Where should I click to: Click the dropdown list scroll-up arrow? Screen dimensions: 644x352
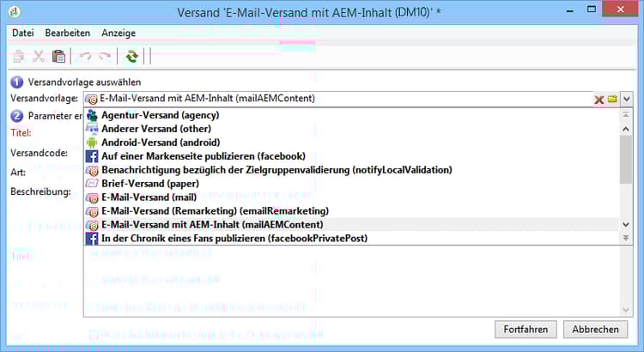626,129
